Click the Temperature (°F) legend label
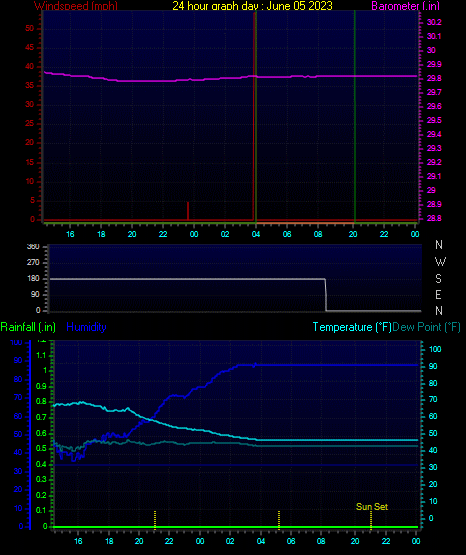Viewport: 466px width, 555px height. point(352,327)
